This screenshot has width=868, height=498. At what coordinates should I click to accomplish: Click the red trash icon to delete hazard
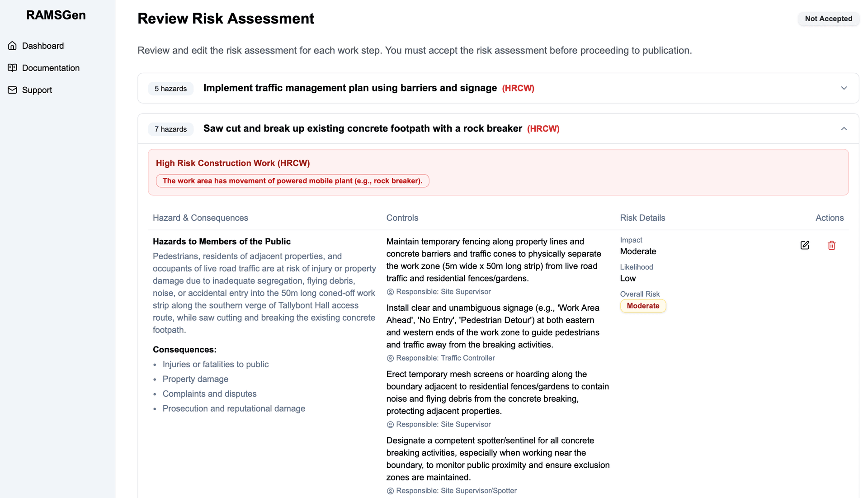click(x=832, y=245)
